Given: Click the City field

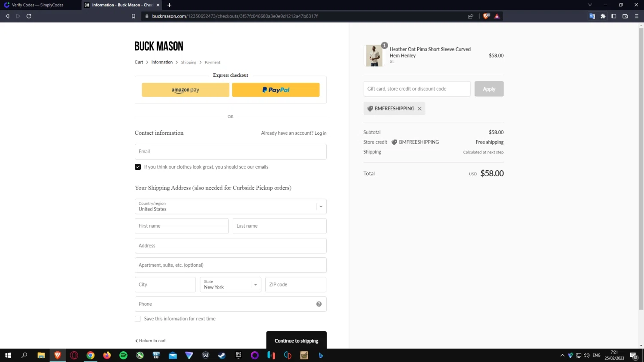Looking at the screenshot, I should point(165,285).
